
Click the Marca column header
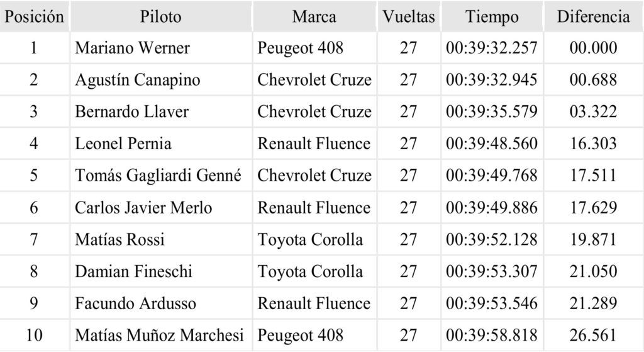(314, 17)
